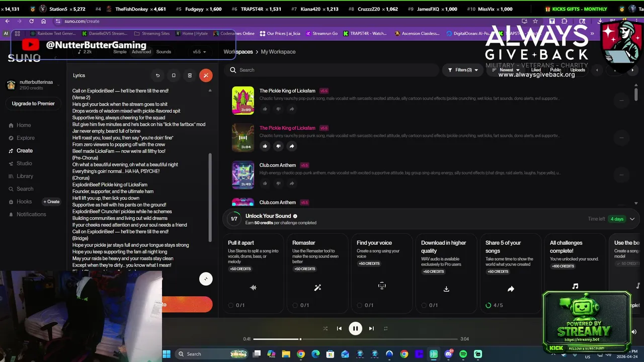Click the nutterbutterinaa profile name
Screen dimensions: 644x362
point(36,82)
